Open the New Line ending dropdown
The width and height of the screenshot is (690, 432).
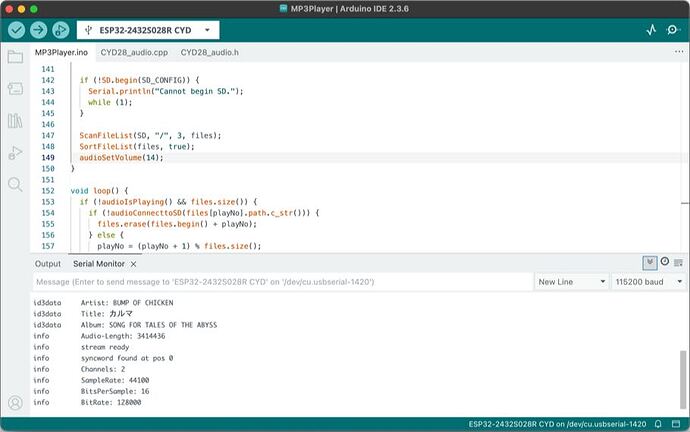tap(572, 282)
